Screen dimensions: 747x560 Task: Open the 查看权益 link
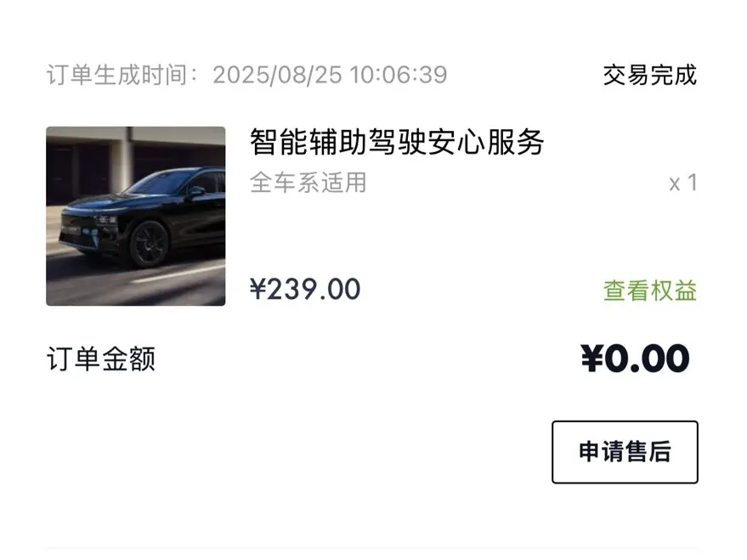click(650, 291)
